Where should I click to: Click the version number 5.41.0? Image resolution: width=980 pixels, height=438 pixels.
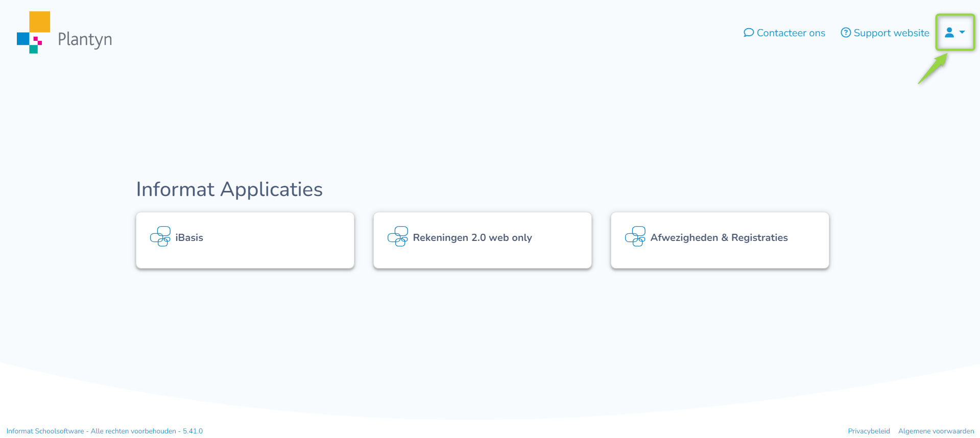(193, 431)
